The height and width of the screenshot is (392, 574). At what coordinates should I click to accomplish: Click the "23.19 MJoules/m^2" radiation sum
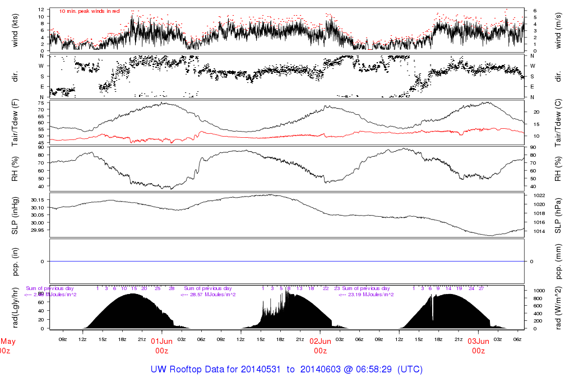(x=371, y=295)
